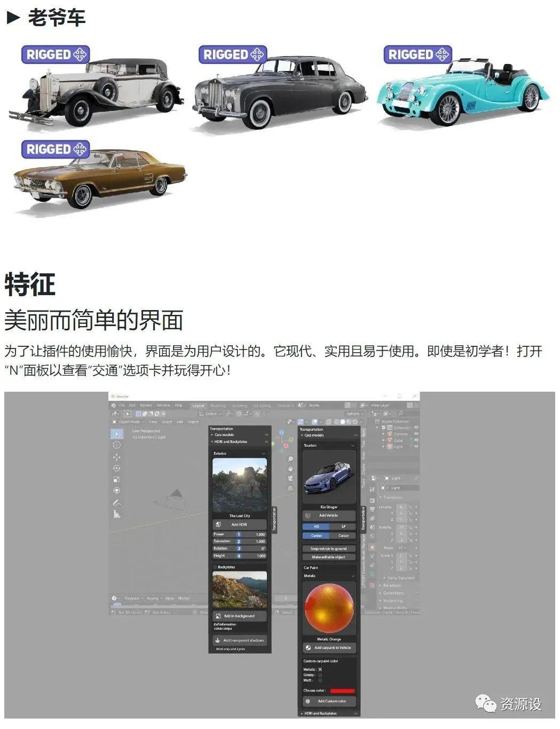
Task: Switch to solid viewport shading sphere
Action: click(343, 422)
